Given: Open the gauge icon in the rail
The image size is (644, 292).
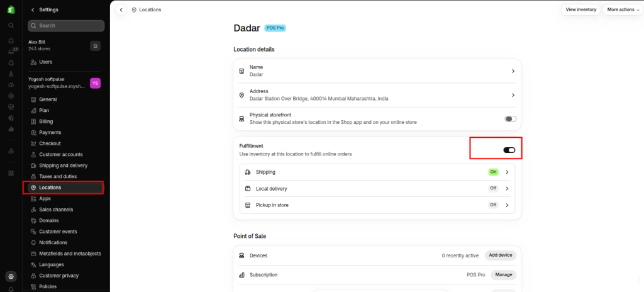Looking at the screenshot, I should coord(11,85).
